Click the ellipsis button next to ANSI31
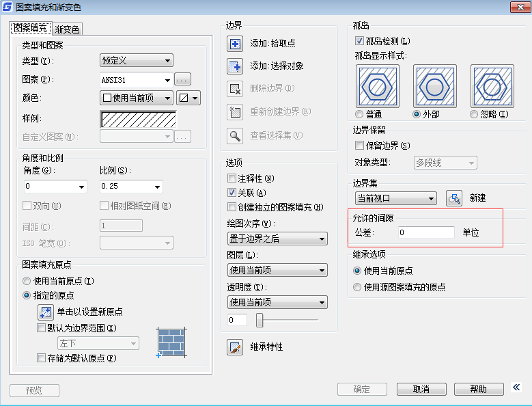This screenshot has height=406, width=532. pos(182,79)
